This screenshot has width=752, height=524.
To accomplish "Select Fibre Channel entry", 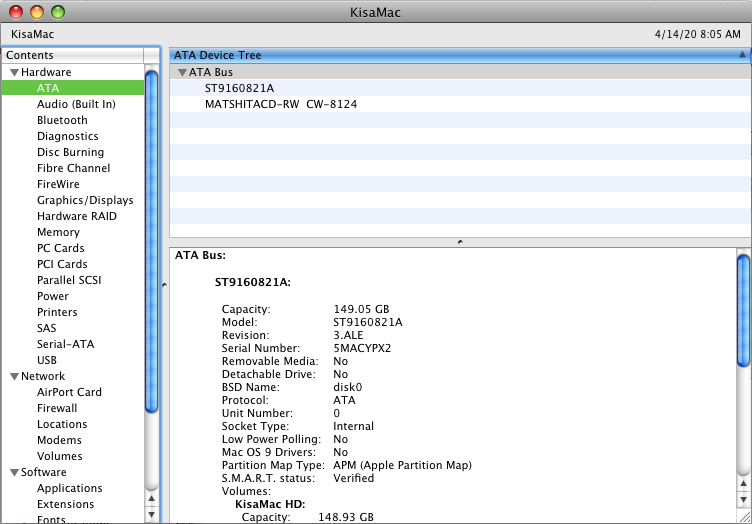I will (73, 168).
